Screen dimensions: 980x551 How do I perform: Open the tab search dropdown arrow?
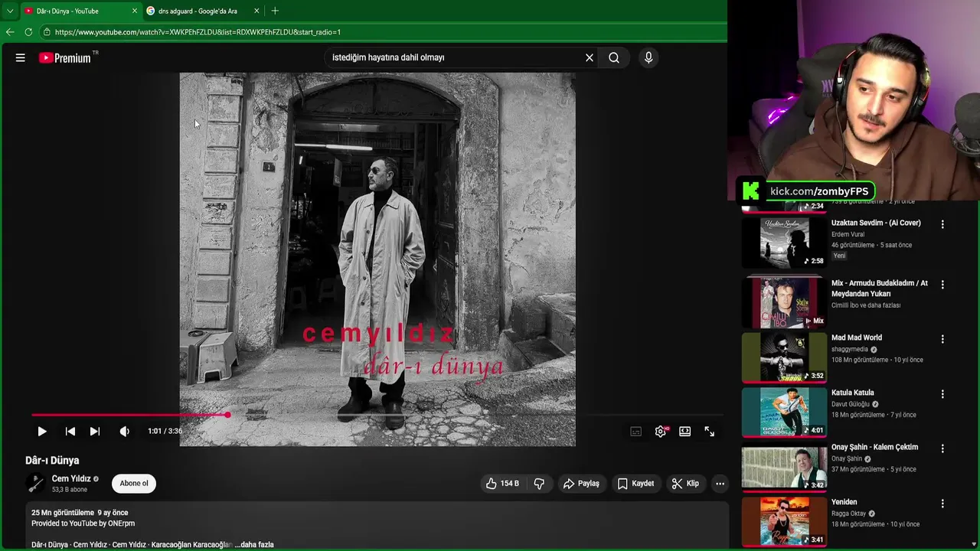[x=10, y=11]
